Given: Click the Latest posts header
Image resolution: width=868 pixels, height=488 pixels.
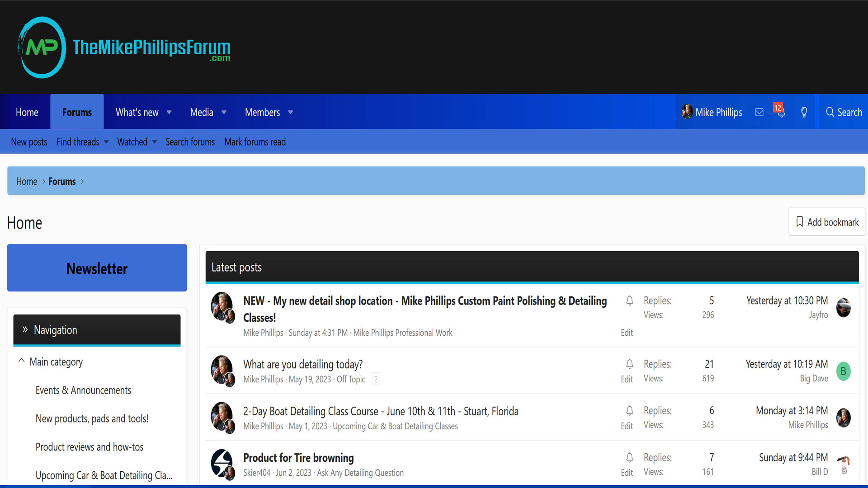Looking at the screenshot, I should pos(532,267).
